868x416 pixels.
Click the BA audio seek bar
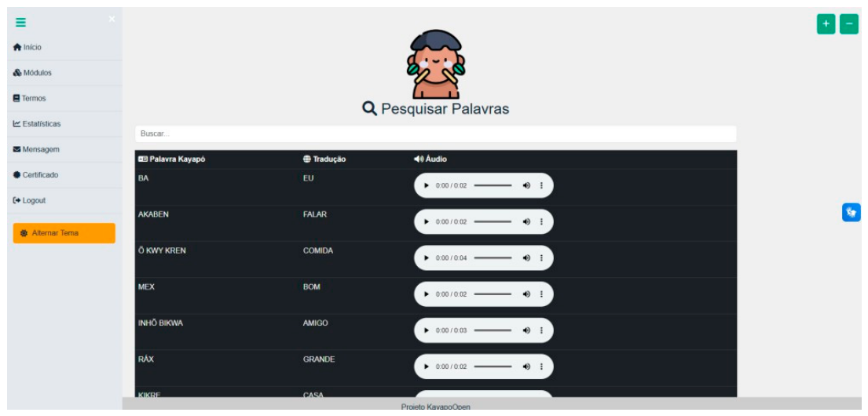point(493,186)
